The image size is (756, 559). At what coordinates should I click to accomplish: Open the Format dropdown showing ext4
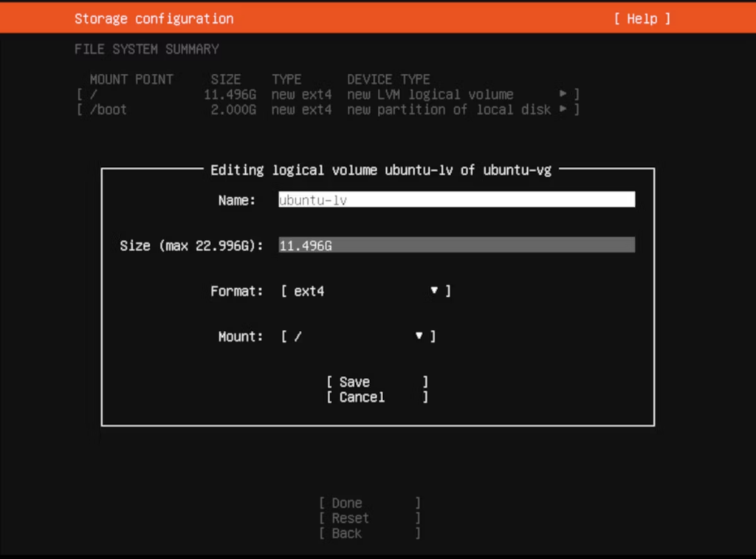coord(366,291)
